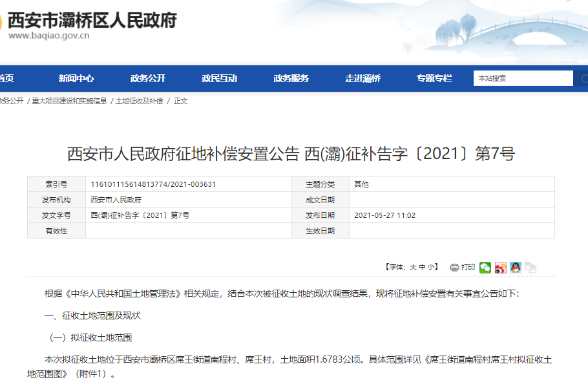Screen dimensions: 588x384
Task: Open the 政务服务 nav menu
Action: [291, 79]
